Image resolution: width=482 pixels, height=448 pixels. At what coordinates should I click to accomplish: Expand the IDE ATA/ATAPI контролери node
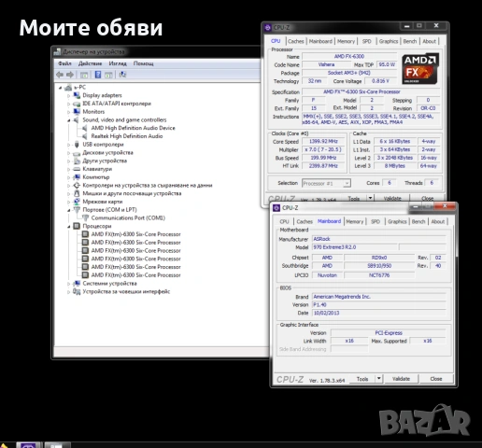coord(68,104)
